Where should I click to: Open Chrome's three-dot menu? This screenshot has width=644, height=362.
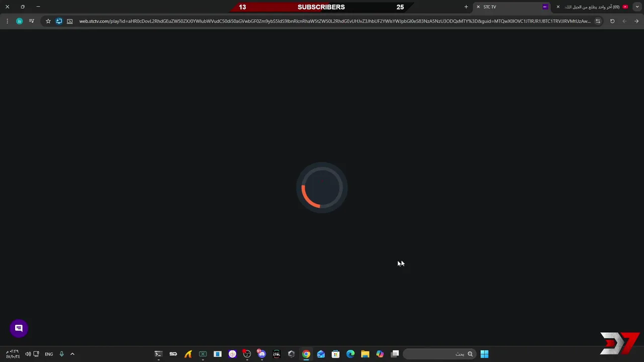7,21
